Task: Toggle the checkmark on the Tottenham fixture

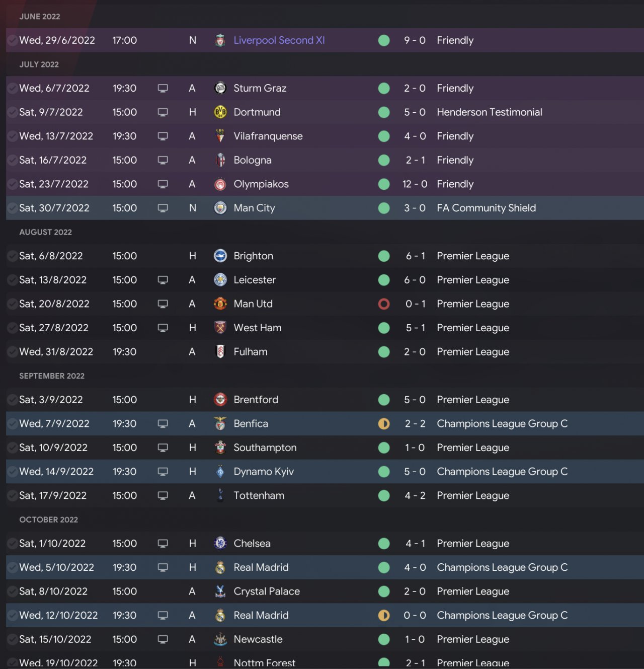Action: pyautogui.click(x=12, y=496)
